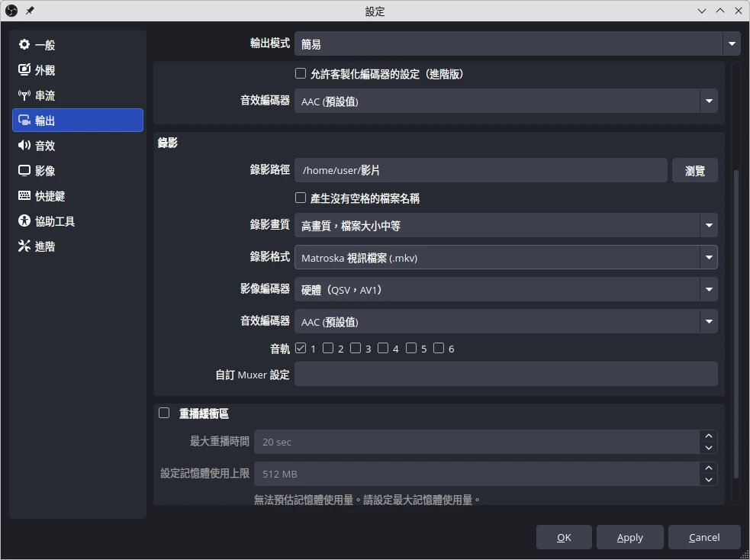Select the 影像 monitor icon
This screenshot has height=560, width=750.
[24, 171]
